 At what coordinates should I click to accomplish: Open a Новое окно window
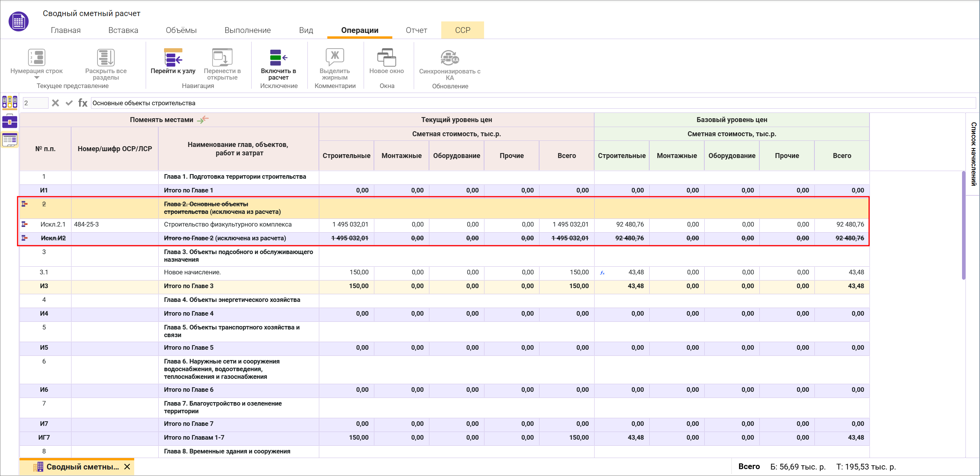(x=386, y=57)
